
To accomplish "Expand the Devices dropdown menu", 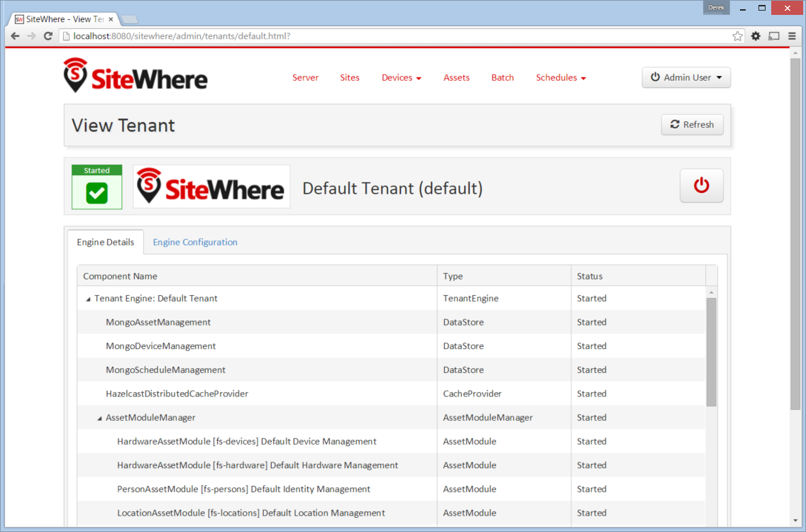I will click(402, 77).
